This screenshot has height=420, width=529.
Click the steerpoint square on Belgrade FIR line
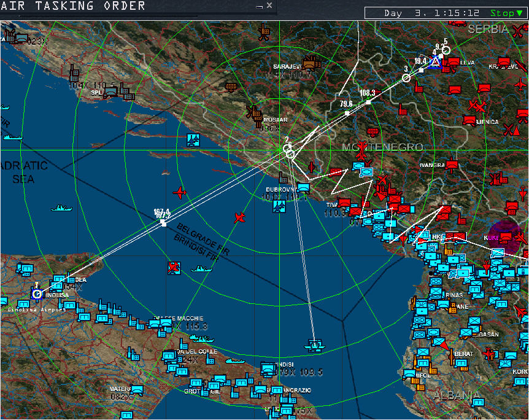[x=163, y=223]
